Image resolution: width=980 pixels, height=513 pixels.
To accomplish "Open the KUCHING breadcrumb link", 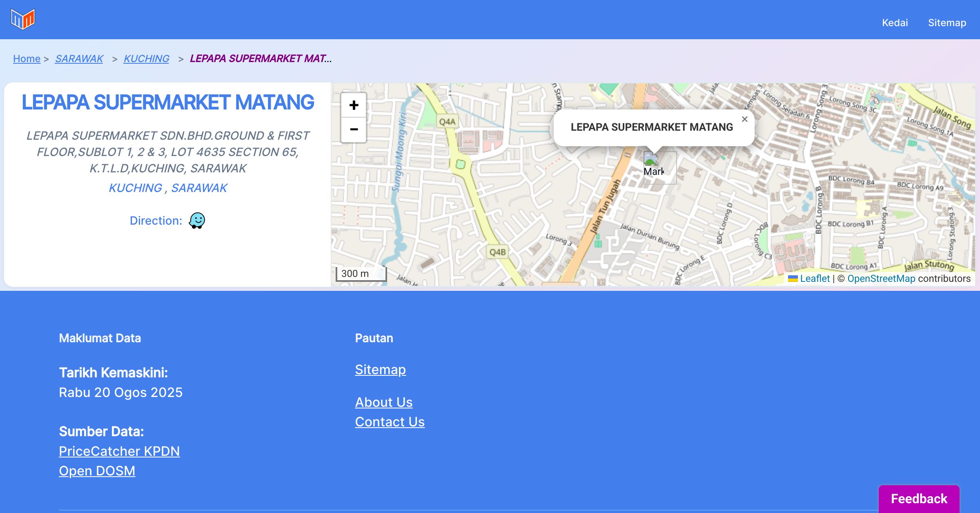I will 146,58.
